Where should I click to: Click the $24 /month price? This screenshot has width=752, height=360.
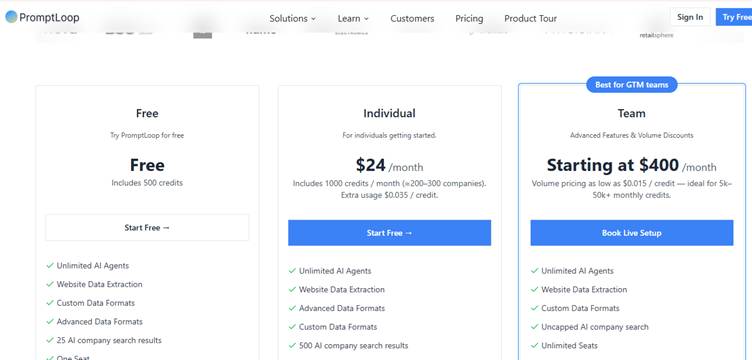389,166
